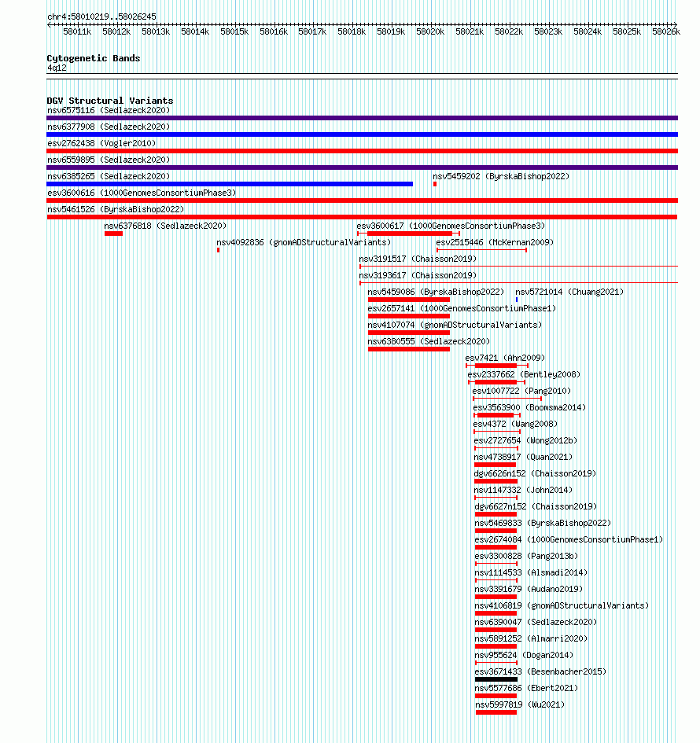Click esv2727654 (Wong2012b) label
700x743 pixels.
pos(525,440)
